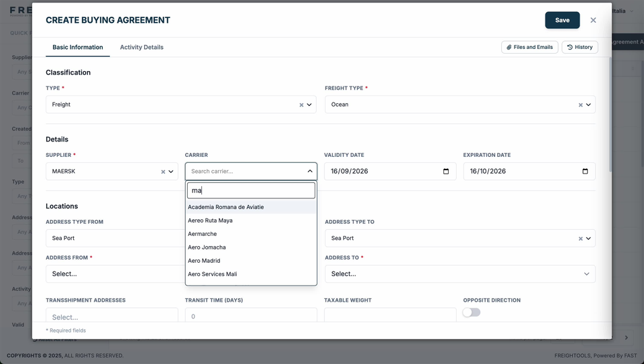
Task: Close the Create Buying Agreement dialog
Action: pyautogui.click(x=593, y=20)
